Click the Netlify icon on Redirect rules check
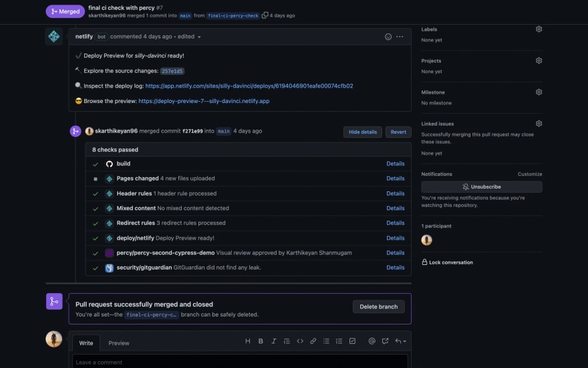 [x=109, y=223]
